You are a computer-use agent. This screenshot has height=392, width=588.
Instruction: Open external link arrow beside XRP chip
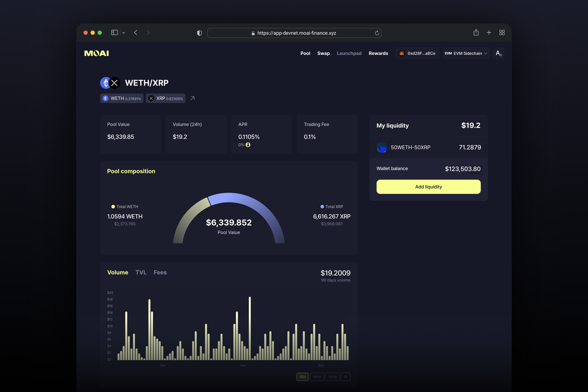click(x=193, y=98)
